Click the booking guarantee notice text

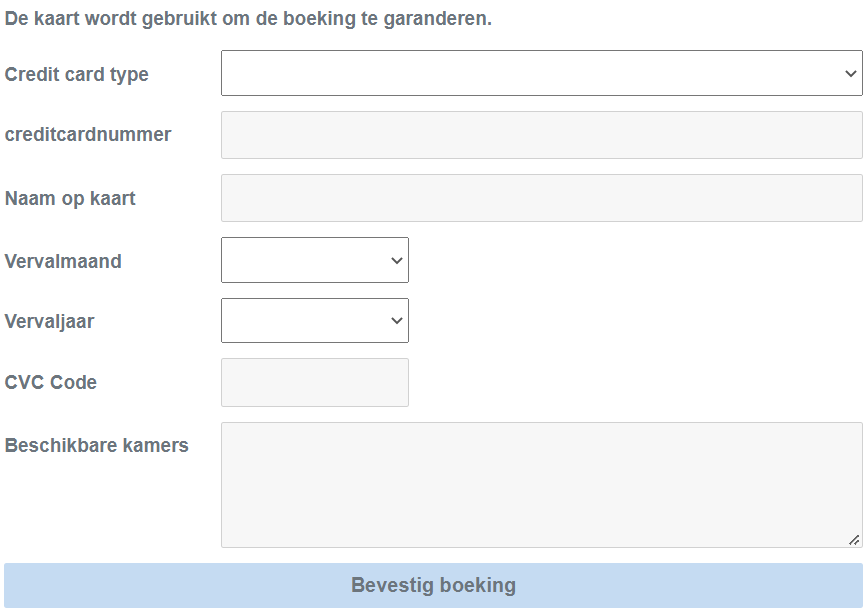(x=248, y=18)
